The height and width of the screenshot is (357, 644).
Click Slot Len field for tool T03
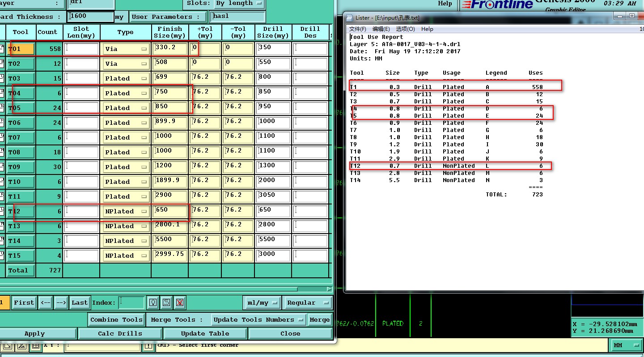81,78
